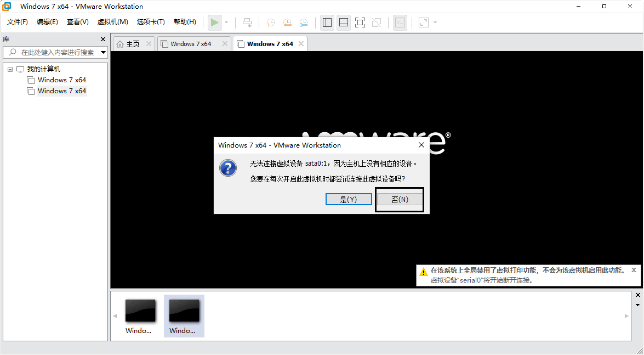The image size is (644, 355).
Task: Select the highlighted second VM thumbnail
Action: (184, 316)
